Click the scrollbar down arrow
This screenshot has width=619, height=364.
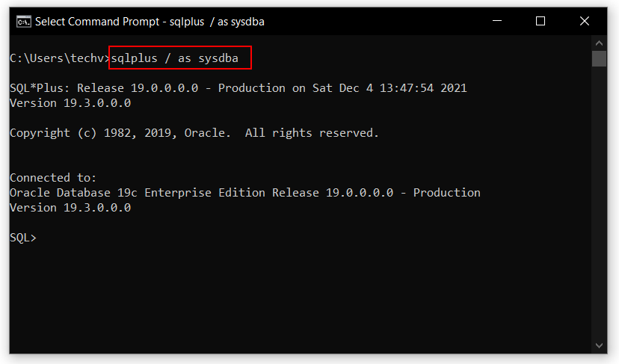coord(599,345)
